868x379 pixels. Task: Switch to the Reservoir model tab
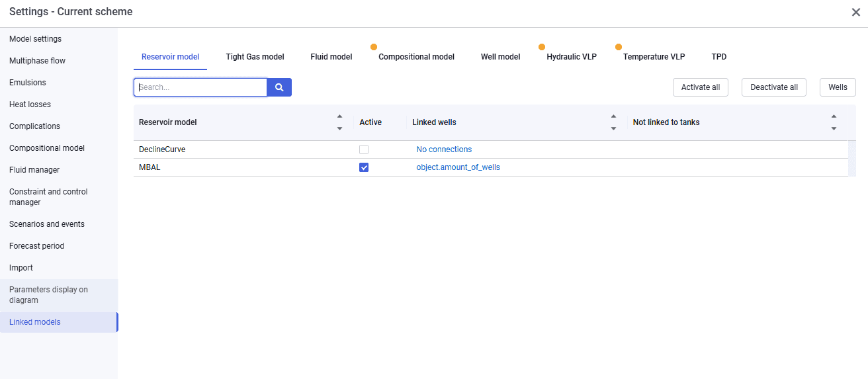point(171,57)
